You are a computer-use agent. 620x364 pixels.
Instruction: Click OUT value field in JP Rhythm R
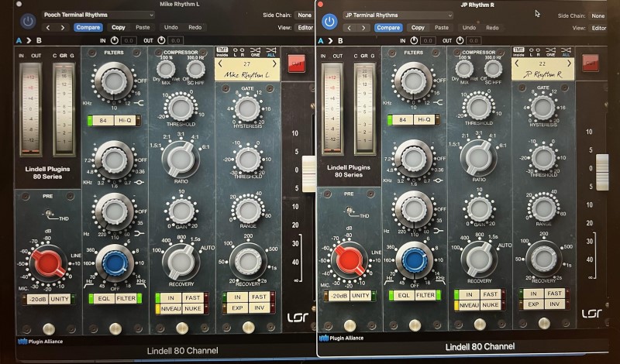[473, 41]
